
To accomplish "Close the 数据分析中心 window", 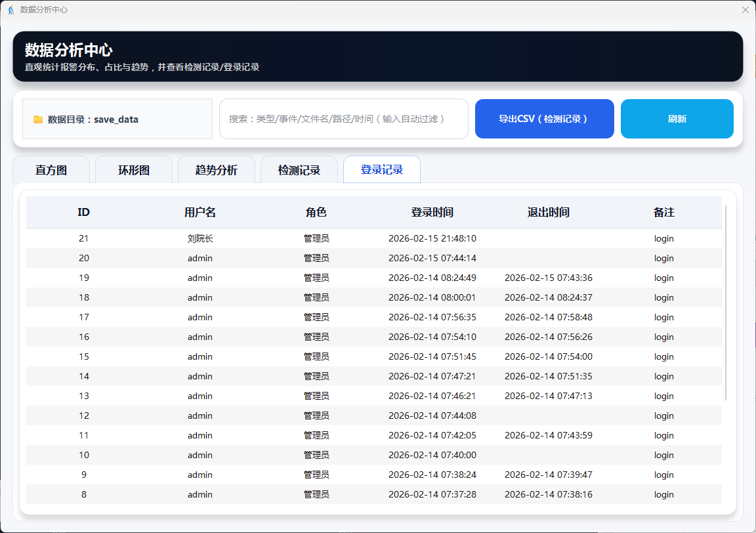I will (745, 10).
